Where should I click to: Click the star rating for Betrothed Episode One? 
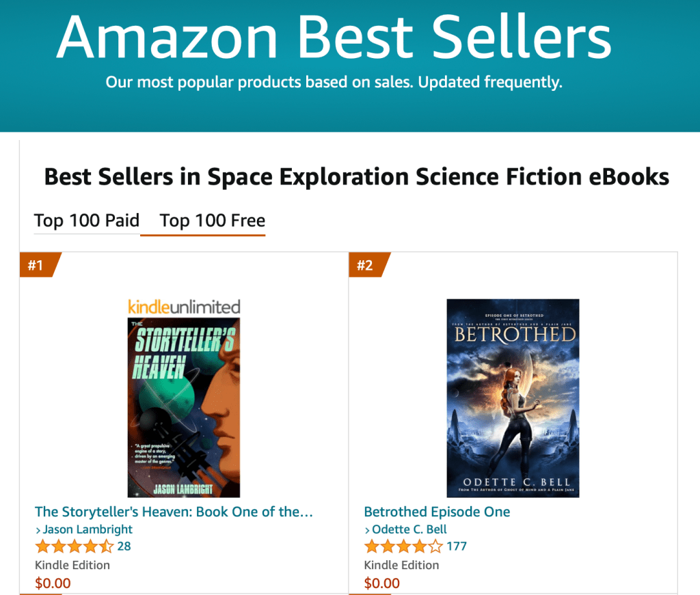[403, 546]
